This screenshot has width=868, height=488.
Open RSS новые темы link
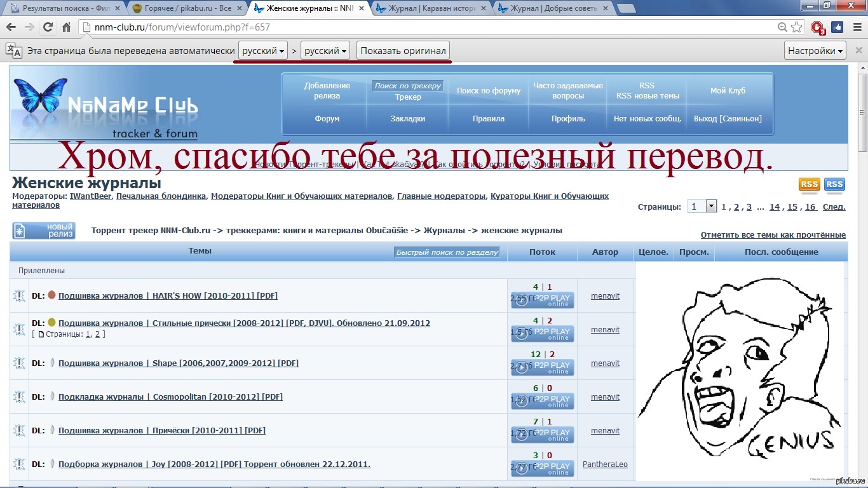point(648,96)
